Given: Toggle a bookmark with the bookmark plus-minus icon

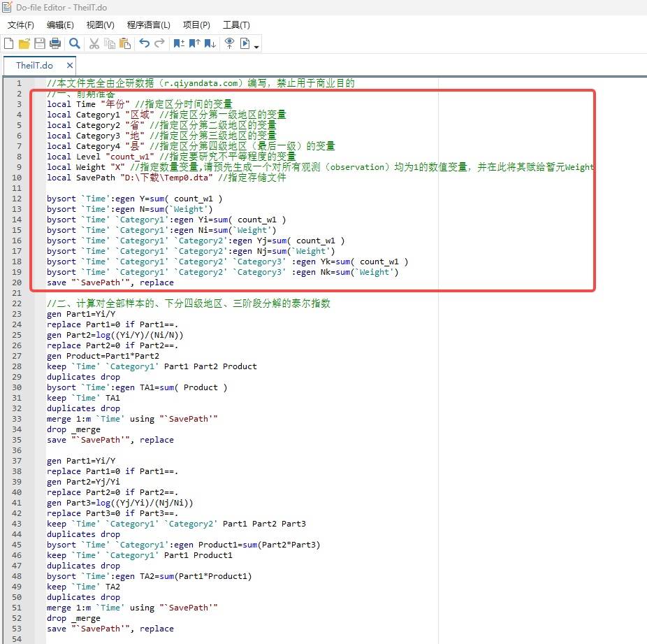Looking at the screenshot, I should click(179, 44).
